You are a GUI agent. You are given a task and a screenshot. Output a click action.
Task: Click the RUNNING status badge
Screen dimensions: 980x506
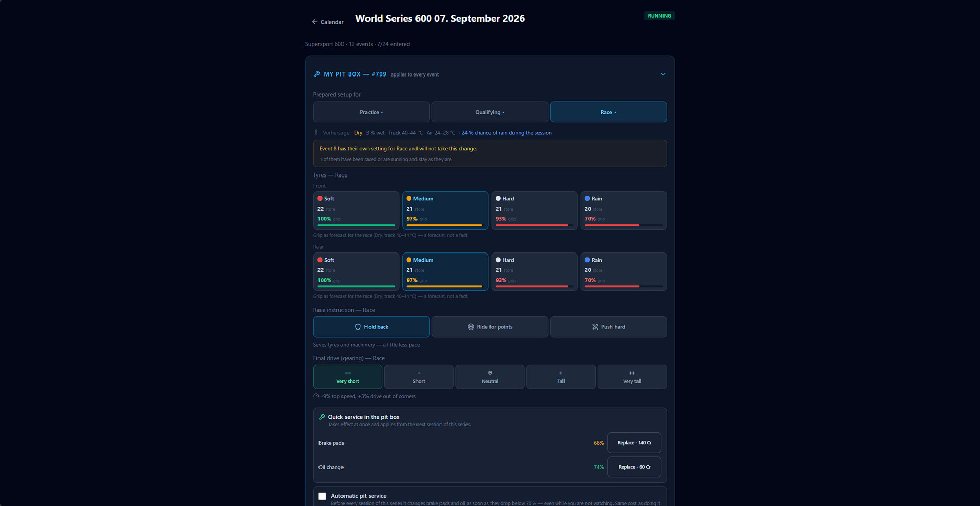pos(659,16)
